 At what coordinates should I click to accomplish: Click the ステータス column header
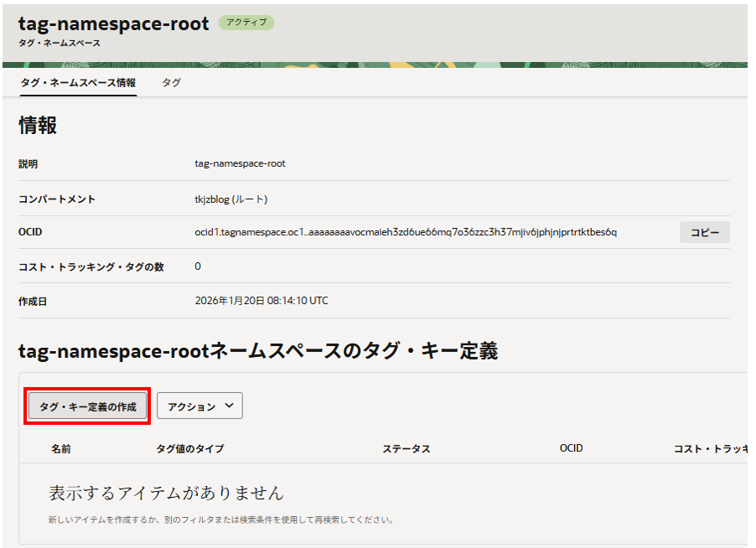(406, 449)
